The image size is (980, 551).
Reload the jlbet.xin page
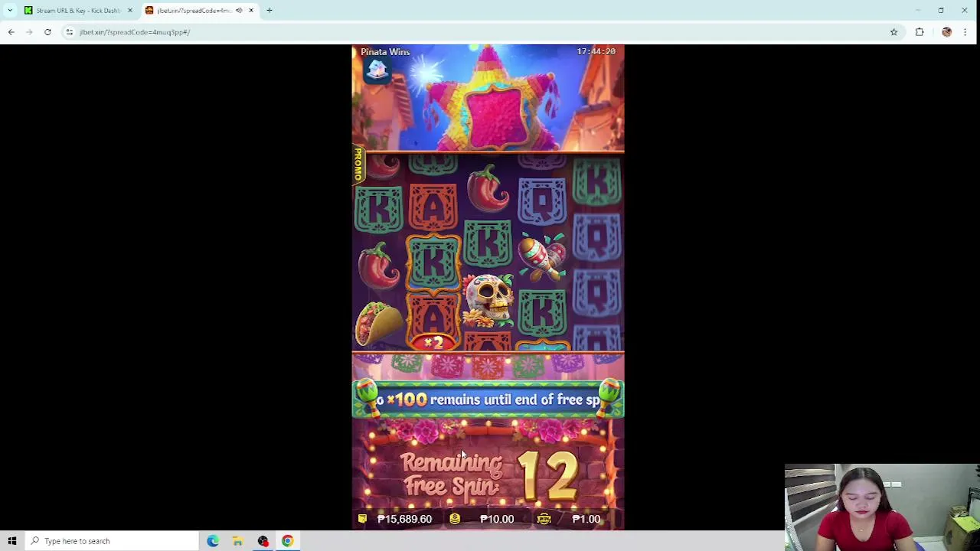coord(47,32)
